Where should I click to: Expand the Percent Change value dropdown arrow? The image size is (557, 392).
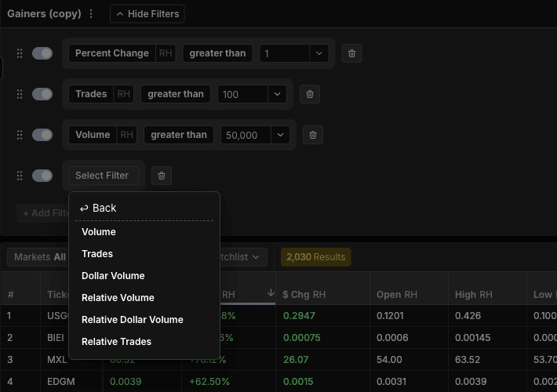point(319,53)
